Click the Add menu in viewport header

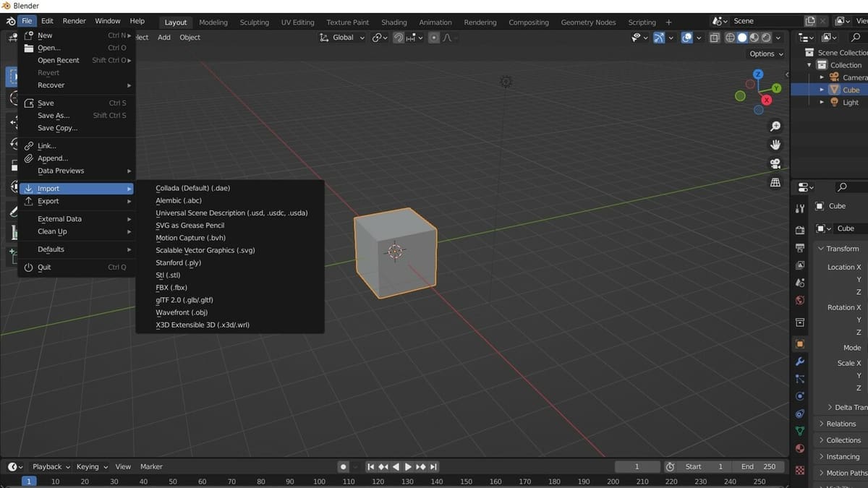coord(164,38)
